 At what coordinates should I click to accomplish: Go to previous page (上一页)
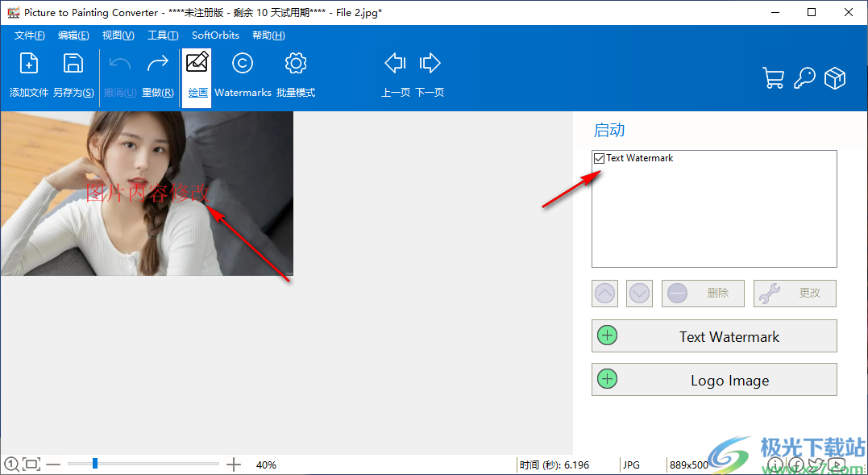(x=395, y=63)
